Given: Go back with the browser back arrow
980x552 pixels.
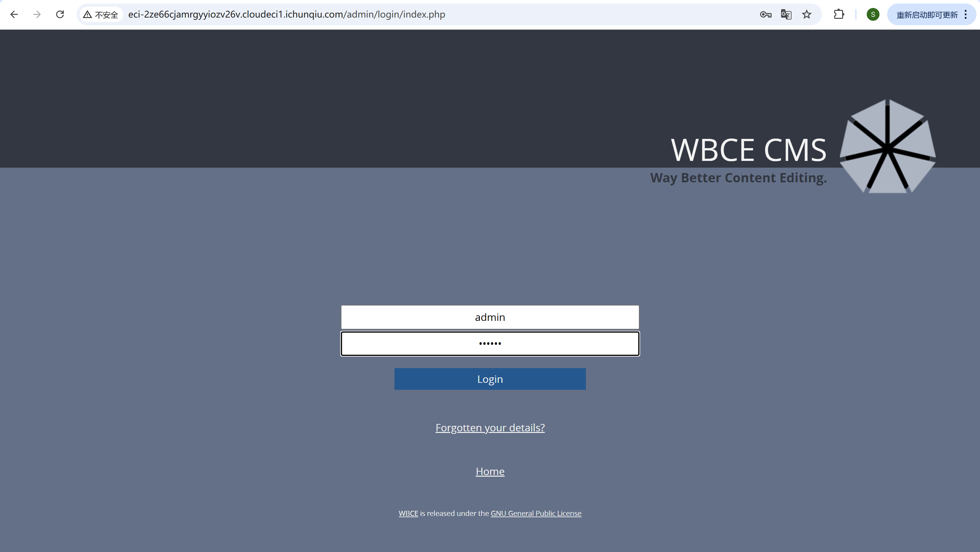Looking at the screenshot, I should click(14, 14).
